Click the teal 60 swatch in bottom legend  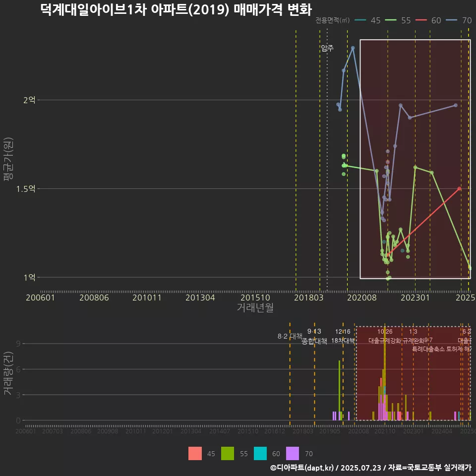[260, 454]
